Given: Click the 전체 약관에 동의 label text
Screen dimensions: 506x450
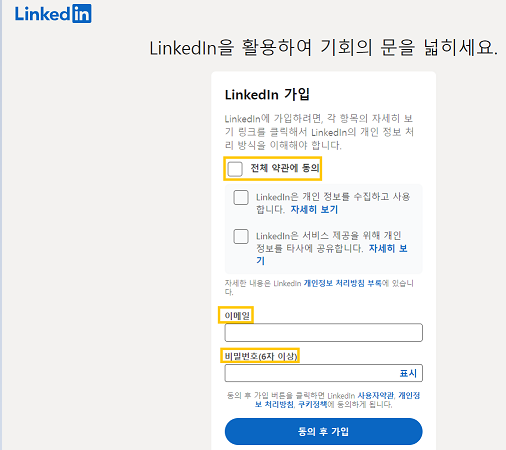Looking at the screenshot, I should click(x=285, y=168).
